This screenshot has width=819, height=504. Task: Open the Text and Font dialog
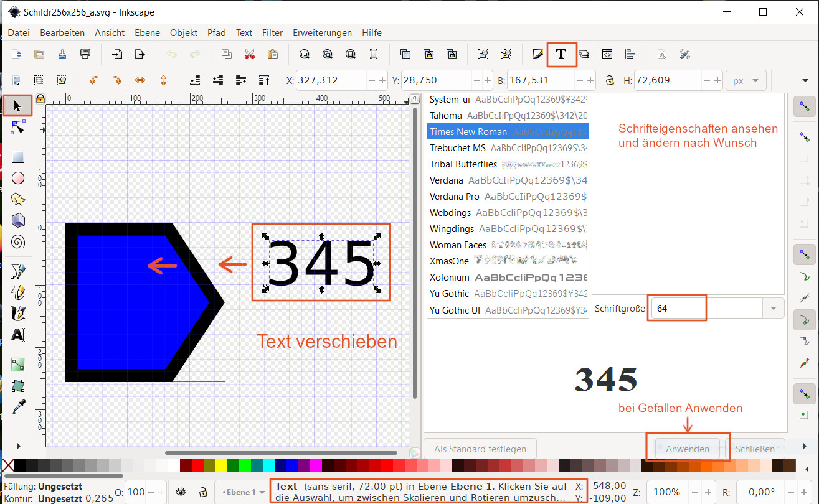pyautogui.click(x=561, y=54)
